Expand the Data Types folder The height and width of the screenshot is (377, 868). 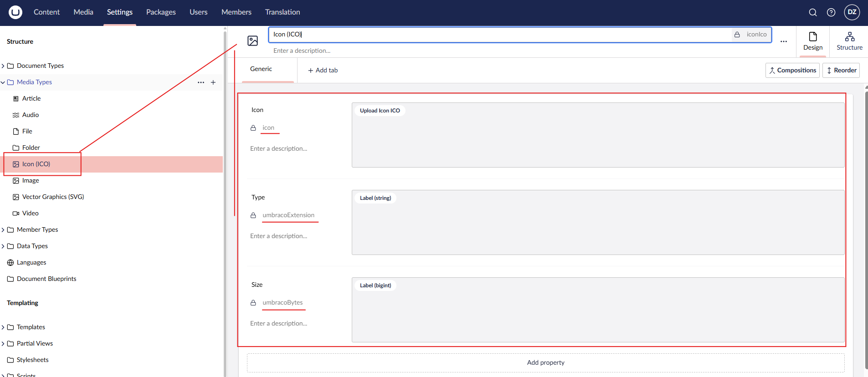point(3,246)
